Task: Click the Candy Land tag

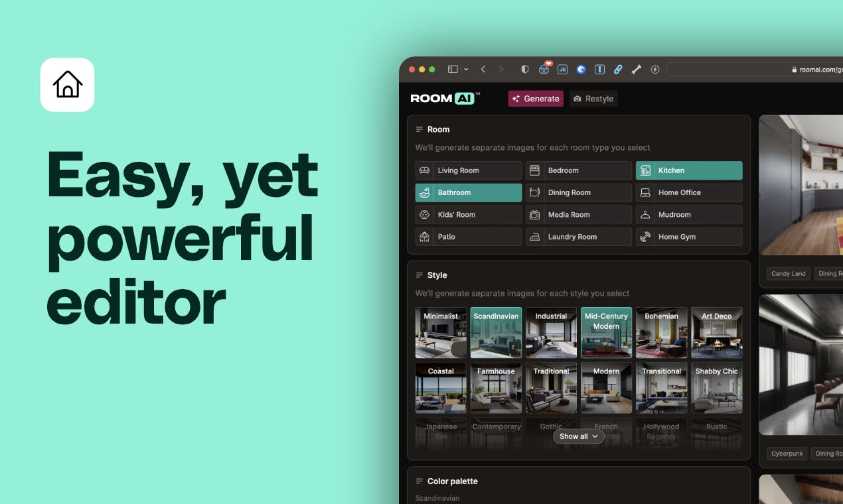Action: coord(789,273)
